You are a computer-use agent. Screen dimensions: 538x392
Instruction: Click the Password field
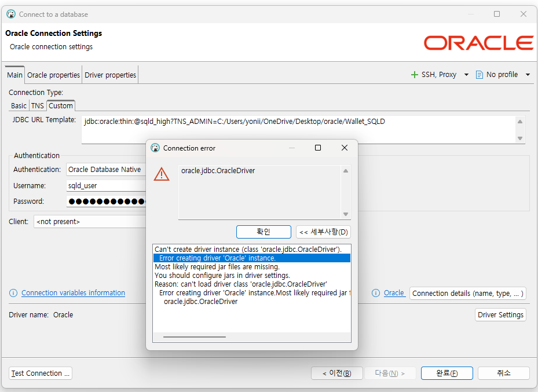(107, 202)
